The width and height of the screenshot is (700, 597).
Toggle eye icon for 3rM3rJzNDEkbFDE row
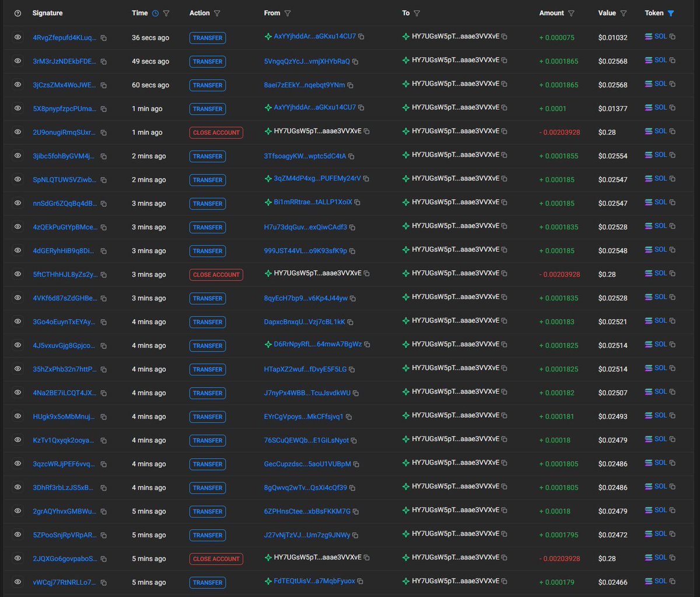[x=17, y=61]
